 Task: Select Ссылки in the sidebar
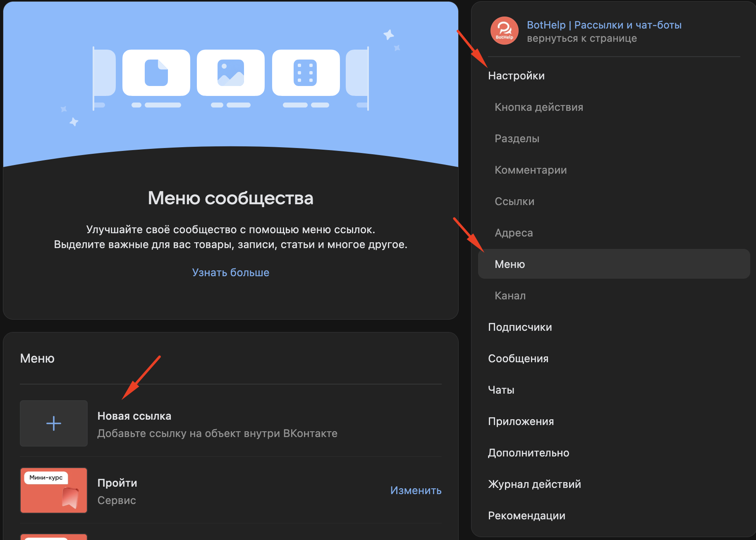click(x=514, y=201)
